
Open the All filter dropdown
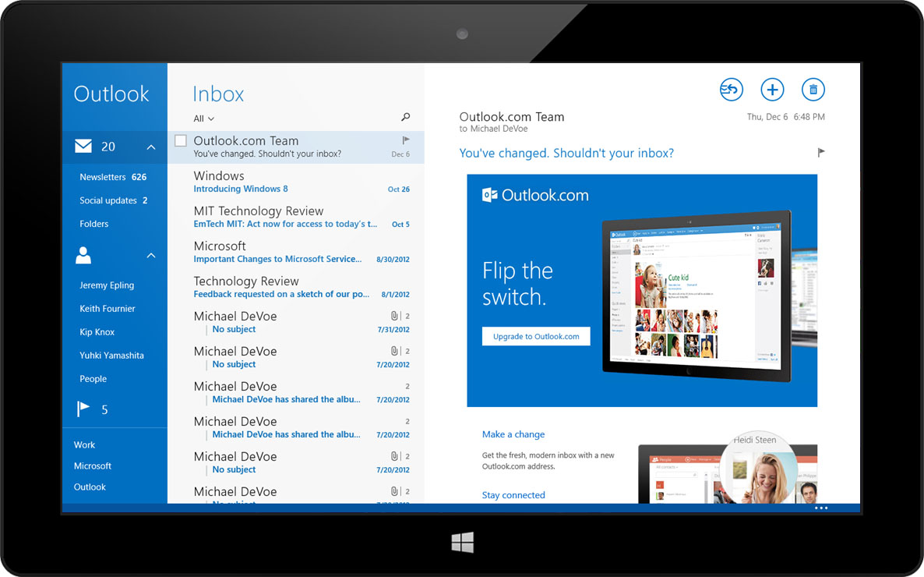click(x=203, y=119)
